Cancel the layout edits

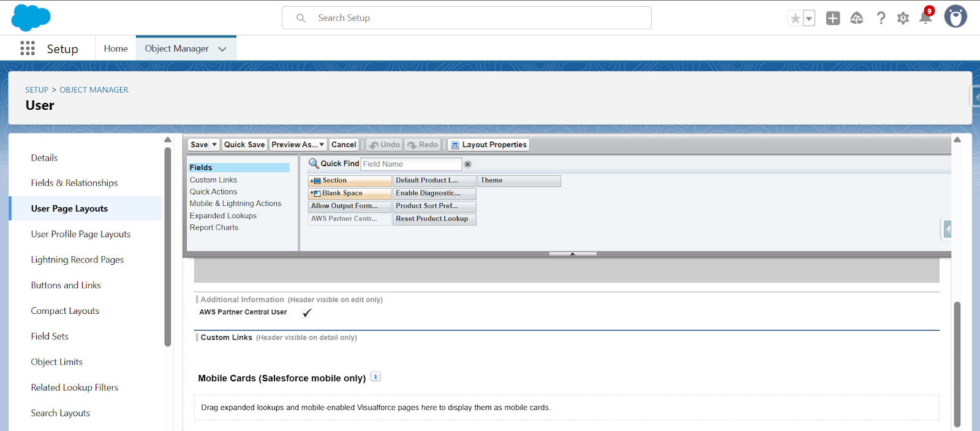point(344,145)
